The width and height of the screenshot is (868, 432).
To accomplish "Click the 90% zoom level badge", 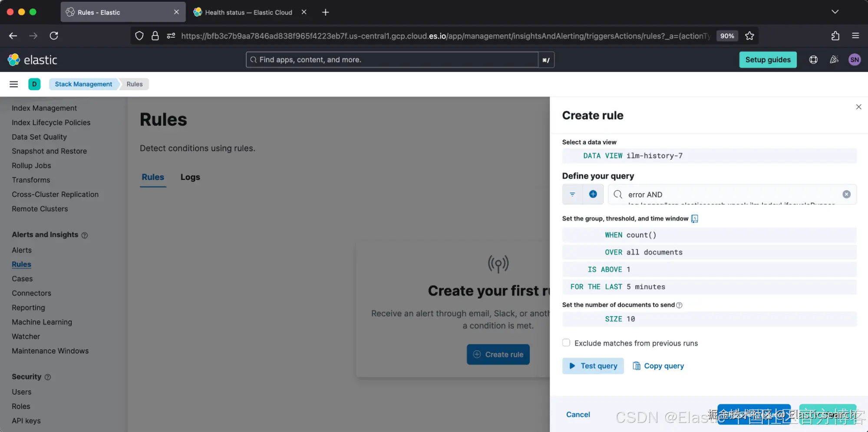I will [x=727, y=36].
